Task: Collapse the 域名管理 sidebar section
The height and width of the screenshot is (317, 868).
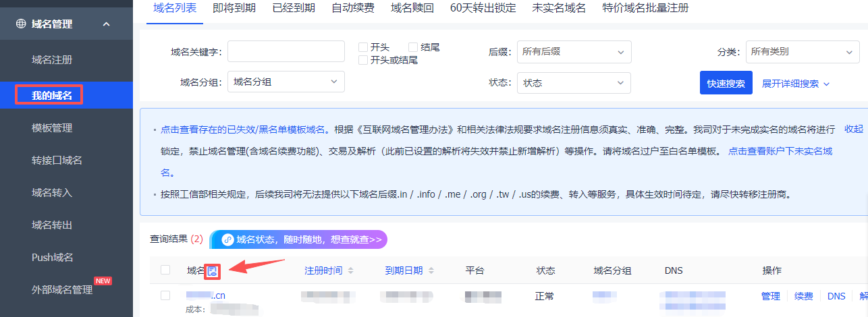Action: click(x=106, y=24)
